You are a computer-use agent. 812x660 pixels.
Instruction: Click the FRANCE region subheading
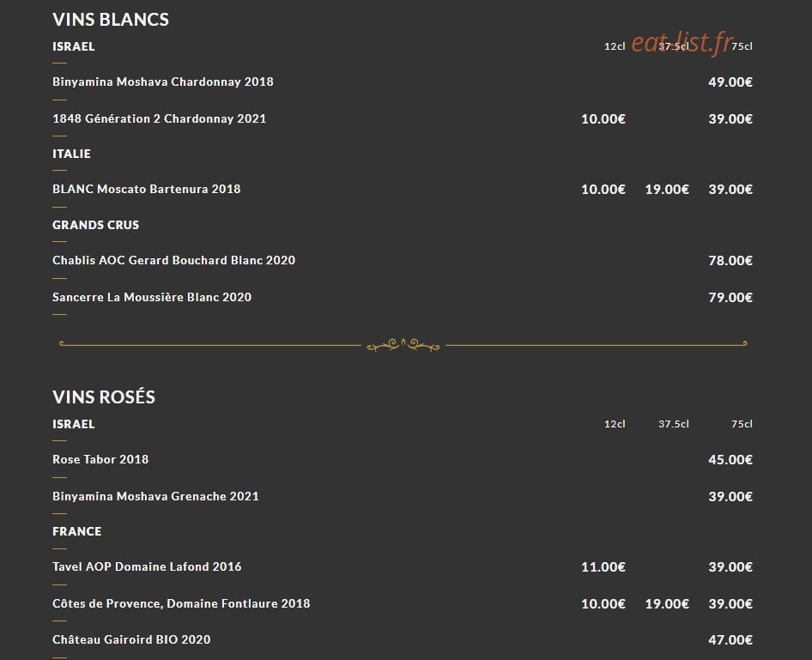[76, 531]
